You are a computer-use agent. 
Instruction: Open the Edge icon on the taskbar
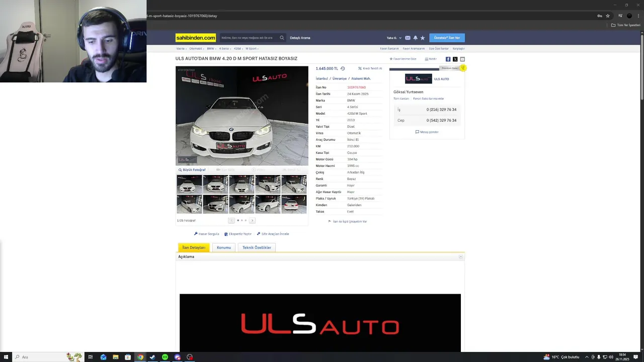tap(103, 357)
